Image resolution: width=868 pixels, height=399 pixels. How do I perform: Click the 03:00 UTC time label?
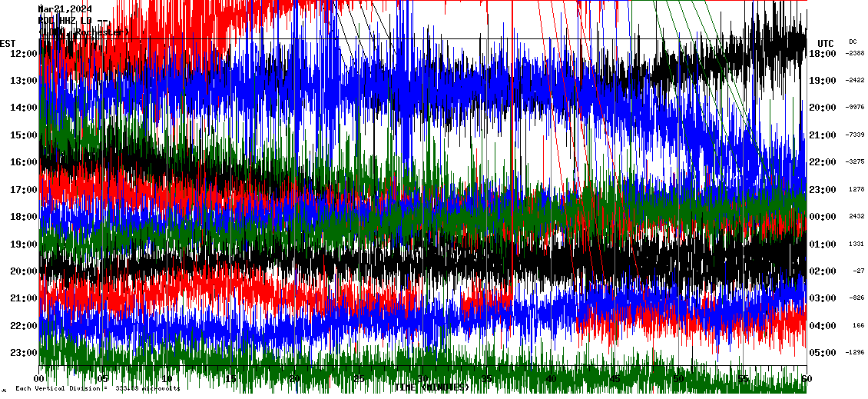823,298
